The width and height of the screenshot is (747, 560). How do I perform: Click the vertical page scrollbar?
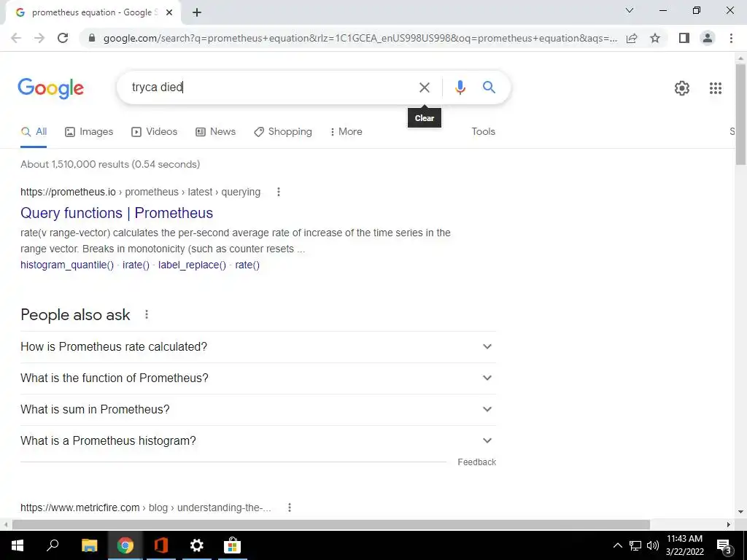741,114
